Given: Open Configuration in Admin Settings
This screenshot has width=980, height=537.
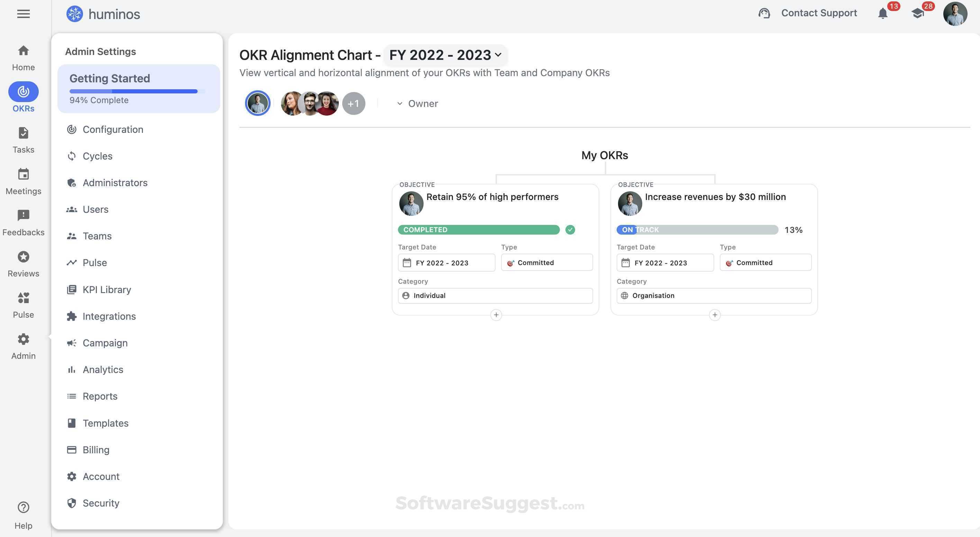Looking at the screenshot, I should 112,129.
